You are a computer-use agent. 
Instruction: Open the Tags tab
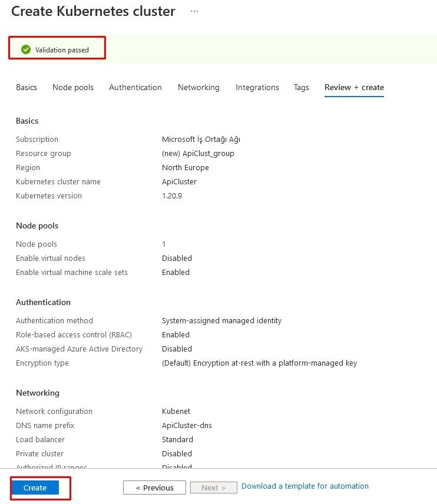pos(301,87)
